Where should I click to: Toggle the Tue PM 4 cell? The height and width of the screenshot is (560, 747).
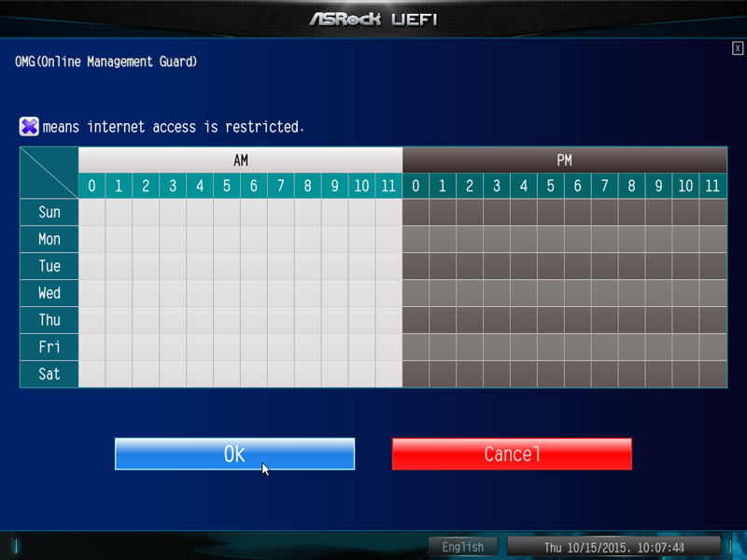[x=524, y=266]
